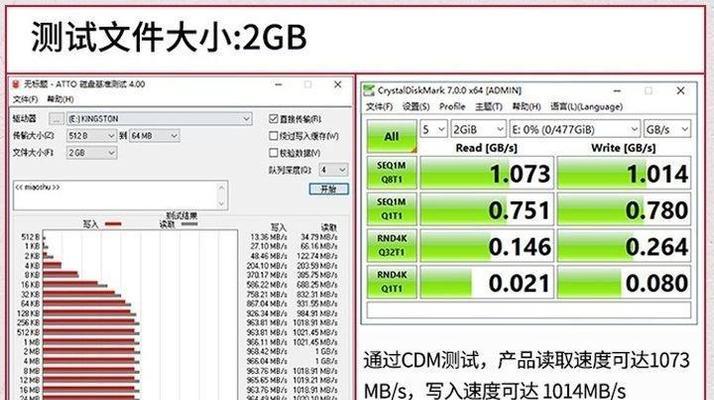Viewport: 714px width, 400px height.
Task: Click the Write [GB/s] column header
Action: 623,148
